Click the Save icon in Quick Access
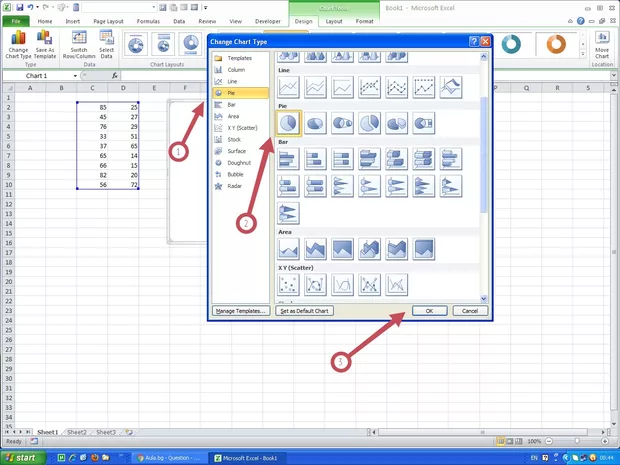 [19, 7]
